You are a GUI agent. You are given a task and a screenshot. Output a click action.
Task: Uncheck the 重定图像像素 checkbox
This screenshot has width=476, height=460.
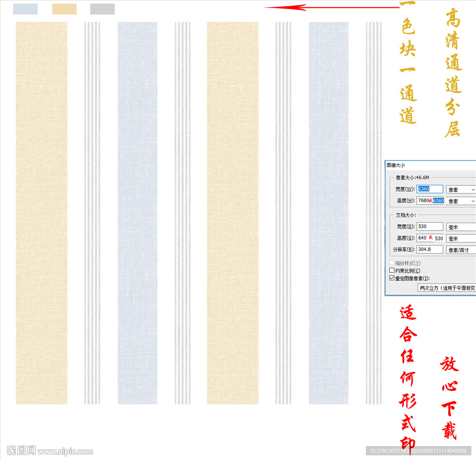[392, 278]
